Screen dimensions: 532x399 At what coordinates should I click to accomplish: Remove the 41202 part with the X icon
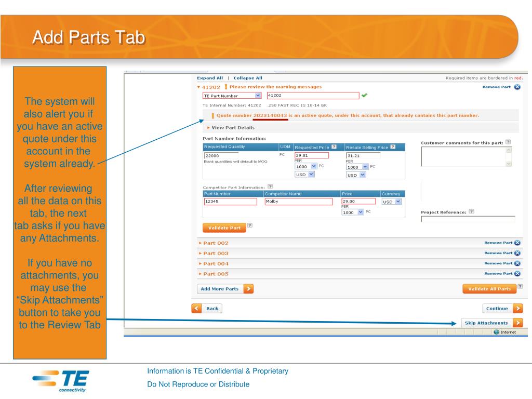517,87
